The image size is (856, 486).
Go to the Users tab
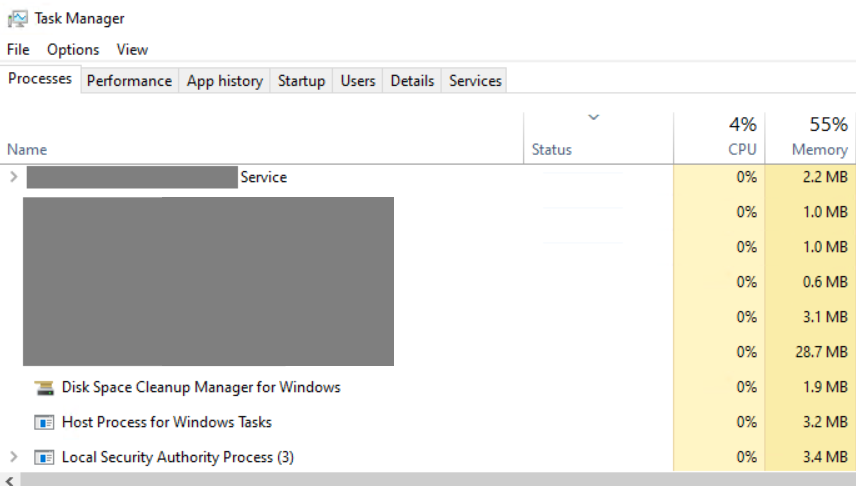[357, 81]
